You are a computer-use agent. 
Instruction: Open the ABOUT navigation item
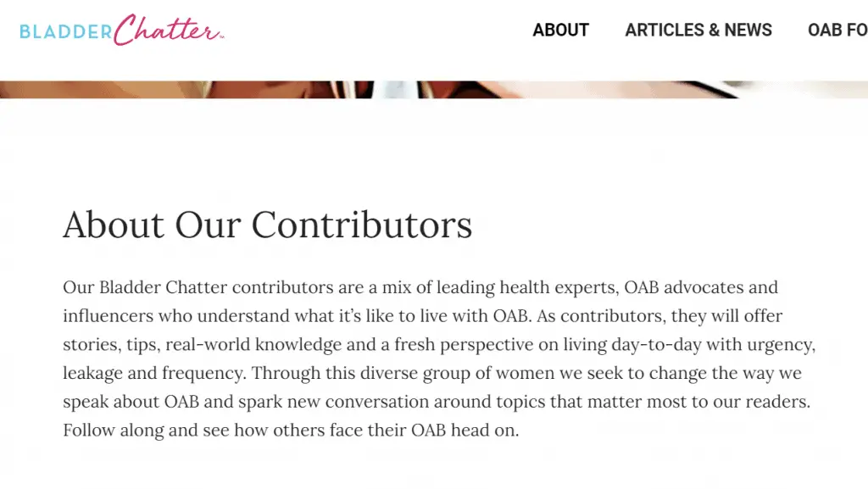(561, 30)
